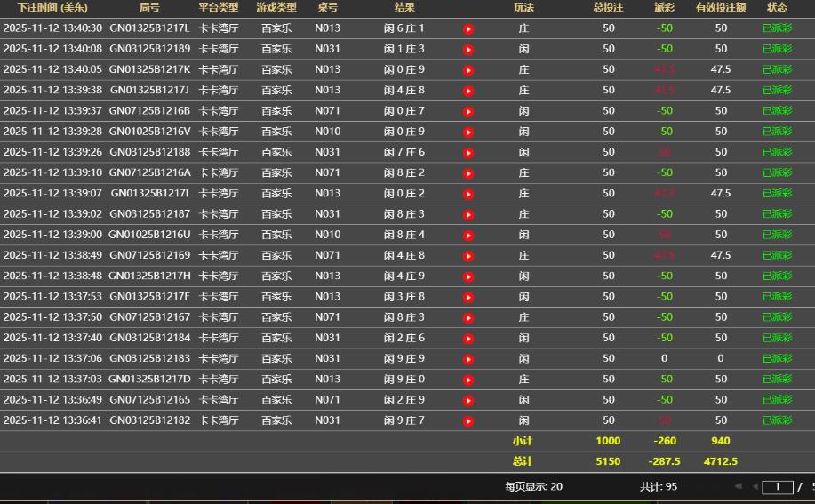
Task: Open replay icon for round GN01325B1217K
Action: point(468,69)
